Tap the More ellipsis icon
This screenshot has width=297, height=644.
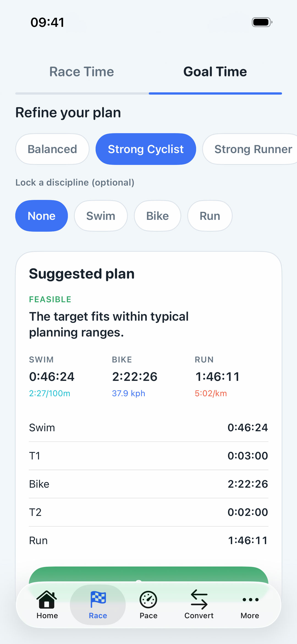tap(250, 600)
